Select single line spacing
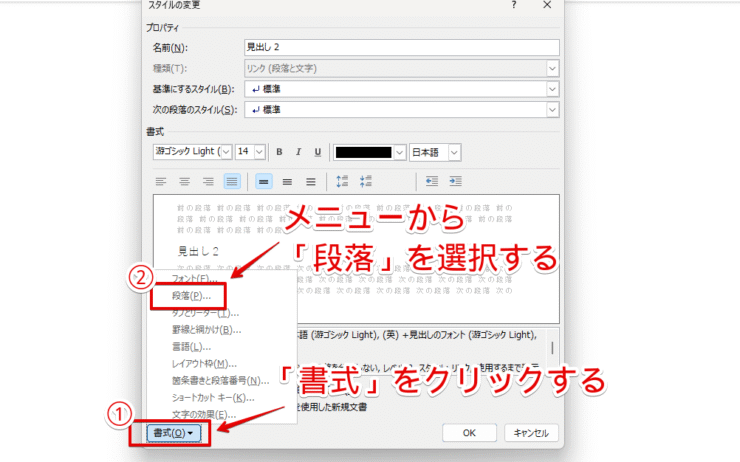Viewport: 740px width, 462px height. click(263, 181)
